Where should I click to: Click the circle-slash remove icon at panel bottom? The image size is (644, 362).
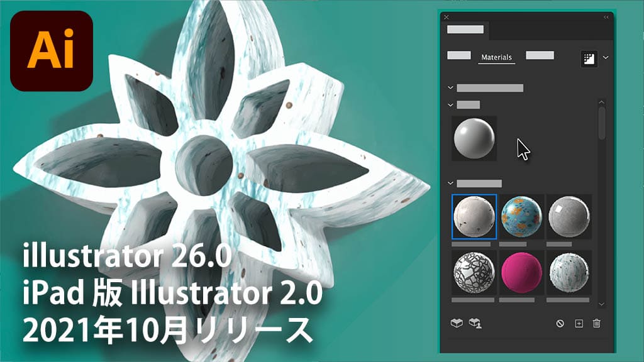pyautogui.click(x=560, y=324)
